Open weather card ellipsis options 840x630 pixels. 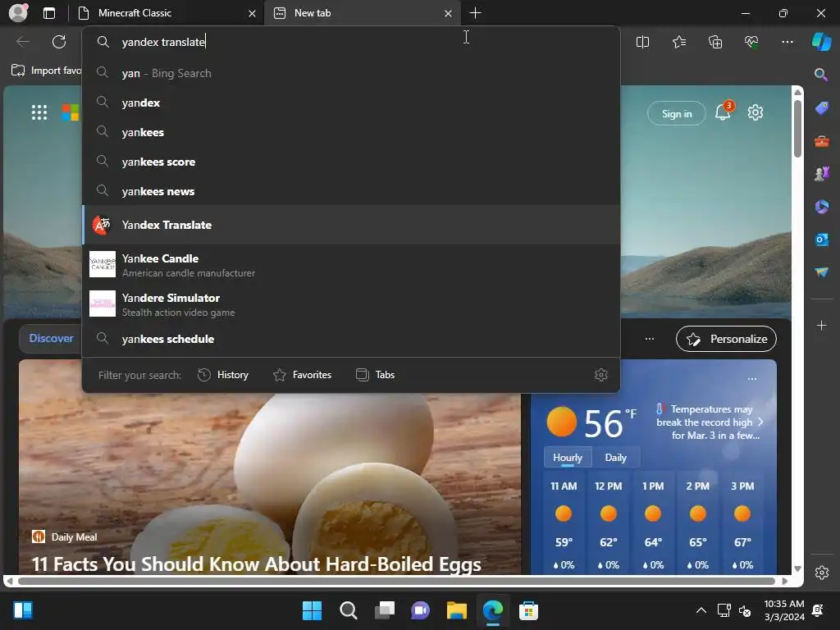point(751,379)
